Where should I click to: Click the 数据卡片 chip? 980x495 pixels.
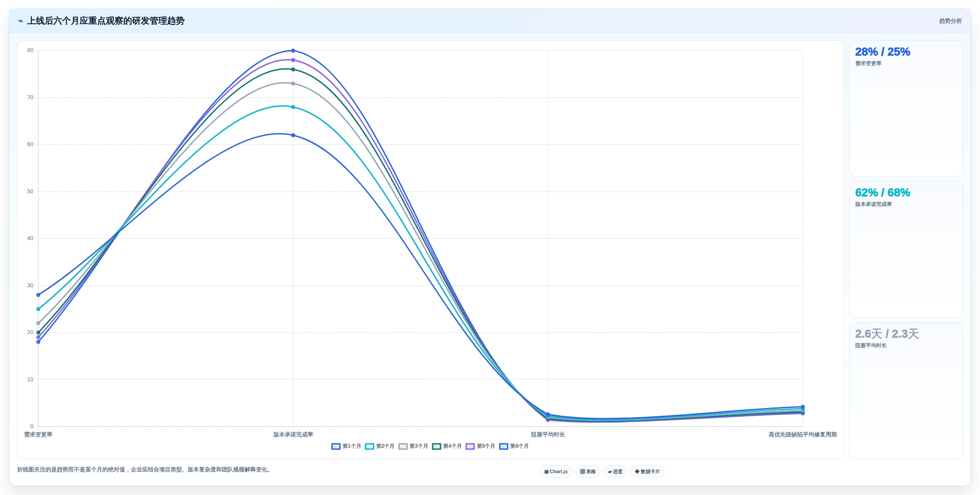pos(647,471)
